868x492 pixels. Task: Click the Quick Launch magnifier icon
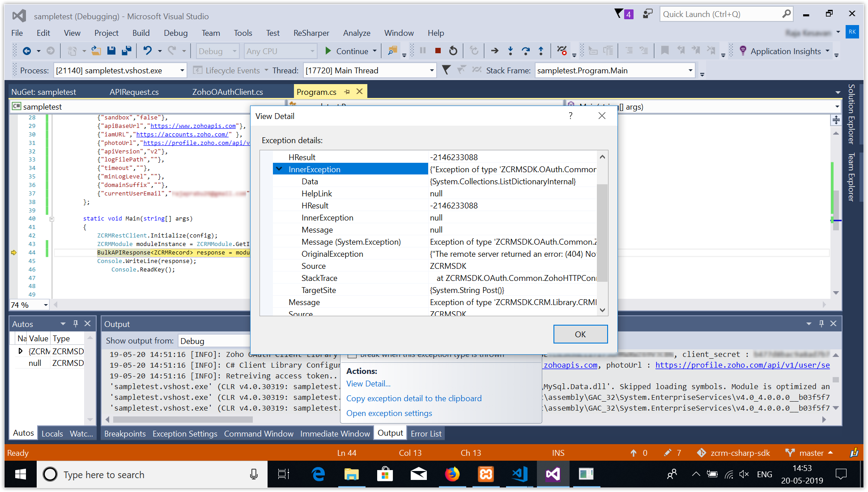pyautogui.click(x=786, y=14)
